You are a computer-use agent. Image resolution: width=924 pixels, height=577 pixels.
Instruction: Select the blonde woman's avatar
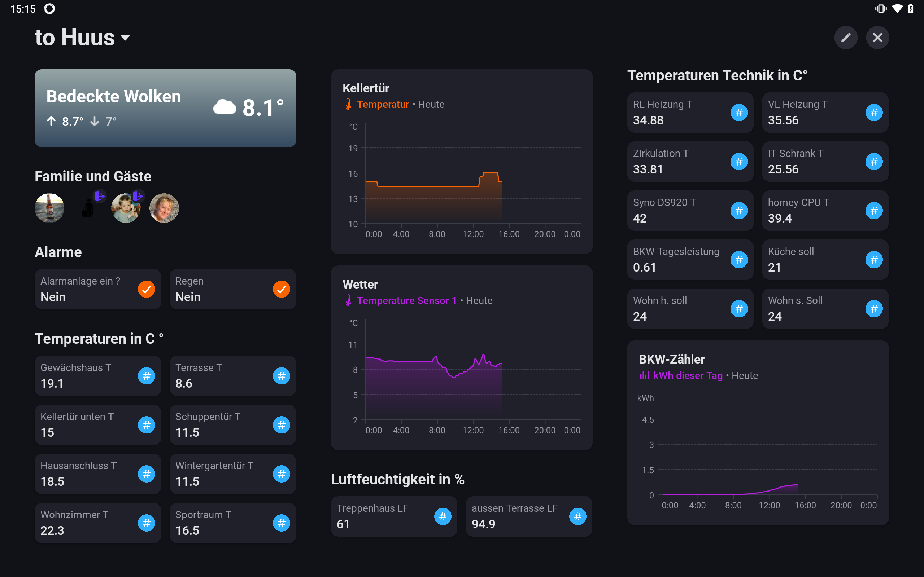[164, 208]
